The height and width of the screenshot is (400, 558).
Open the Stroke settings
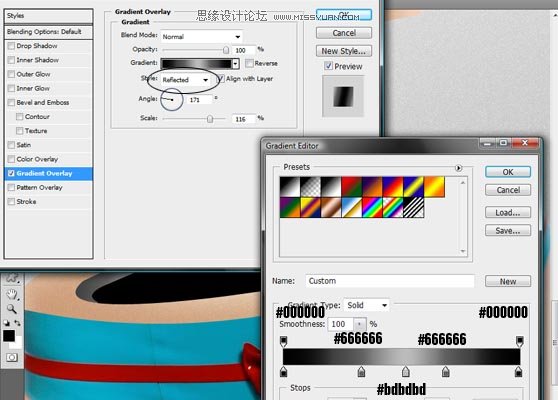(26, 201)
